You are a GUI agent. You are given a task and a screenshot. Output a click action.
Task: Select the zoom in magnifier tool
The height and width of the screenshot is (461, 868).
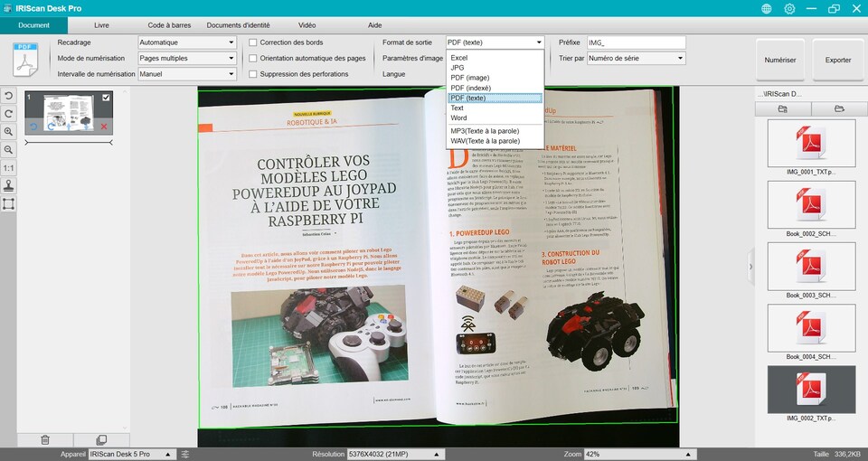point(8,132)
